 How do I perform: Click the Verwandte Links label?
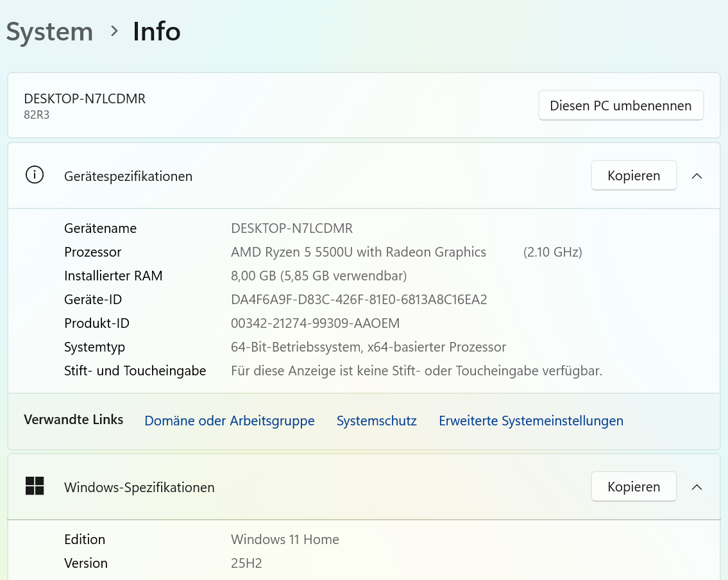pyautogui.click(x=73, y=420)
